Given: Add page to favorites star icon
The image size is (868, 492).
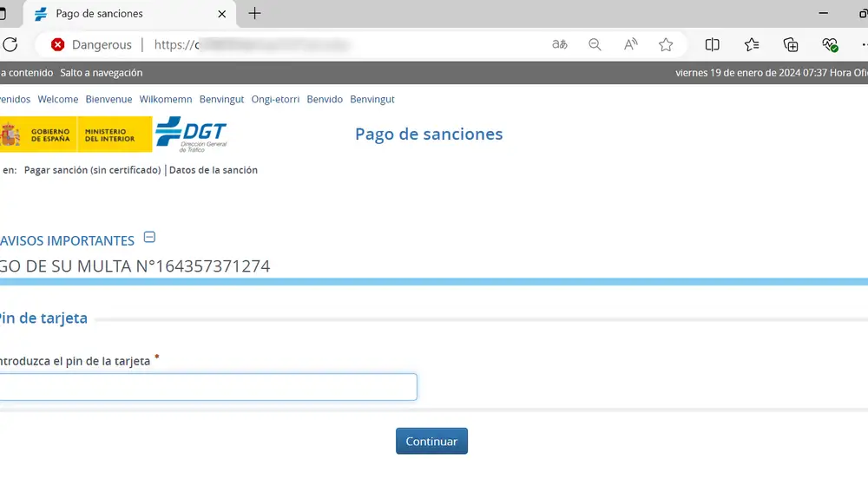Looking at the screenshot, I should click(666, 44).
